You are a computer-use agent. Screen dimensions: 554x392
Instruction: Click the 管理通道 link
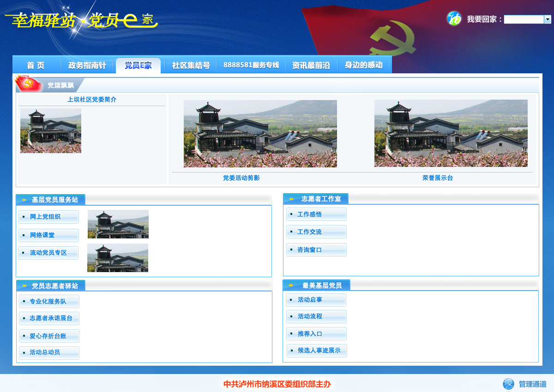click(x=532, y=384)
